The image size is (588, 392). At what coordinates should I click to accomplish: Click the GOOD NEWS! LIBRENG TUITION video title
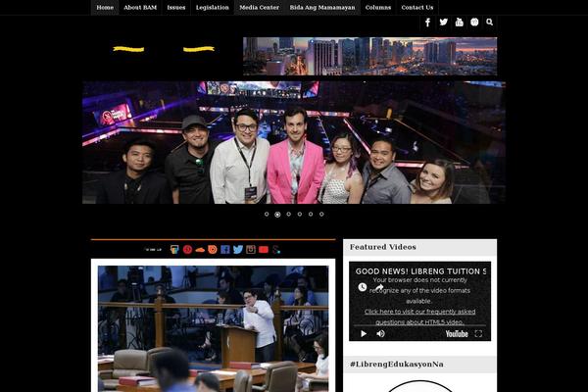coord(420,271)
